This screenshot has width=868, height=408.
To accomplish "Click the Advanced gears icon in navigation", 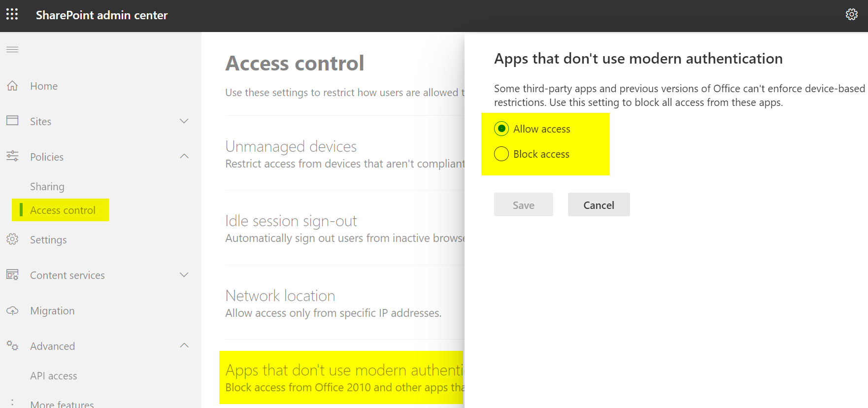I will click(12, 345).
